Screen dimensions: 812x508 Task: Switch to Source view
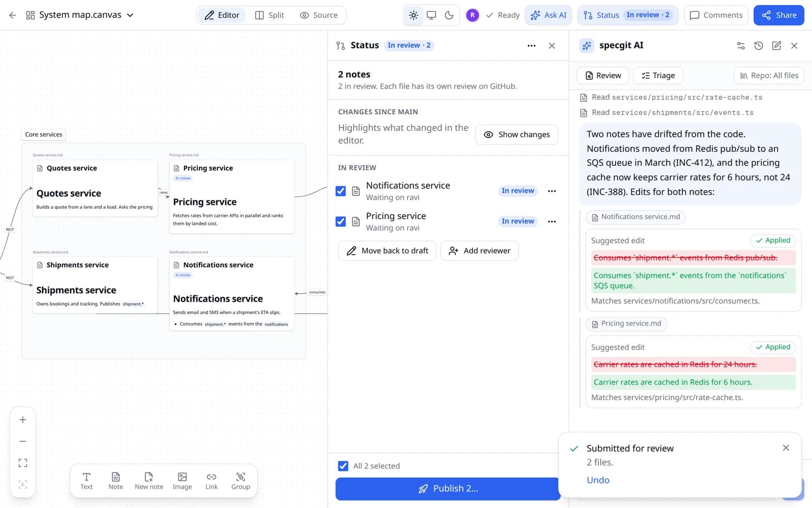319,15
